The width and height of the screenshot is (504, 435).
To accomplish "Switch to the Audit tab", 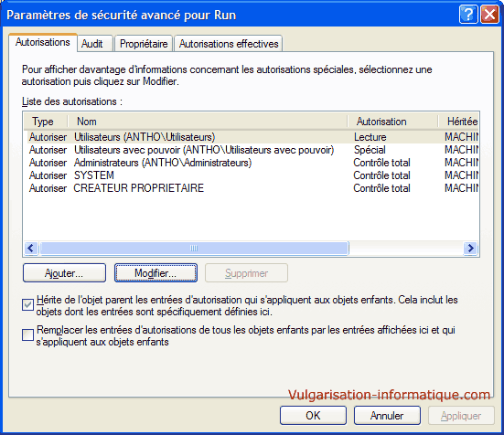I will (92, 44).
